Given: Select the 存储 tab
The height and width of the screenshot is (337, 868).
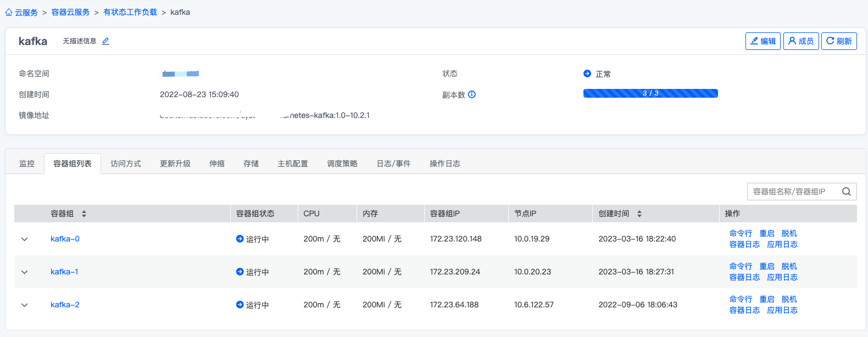Looking at the screenshot, I should 251,164.
